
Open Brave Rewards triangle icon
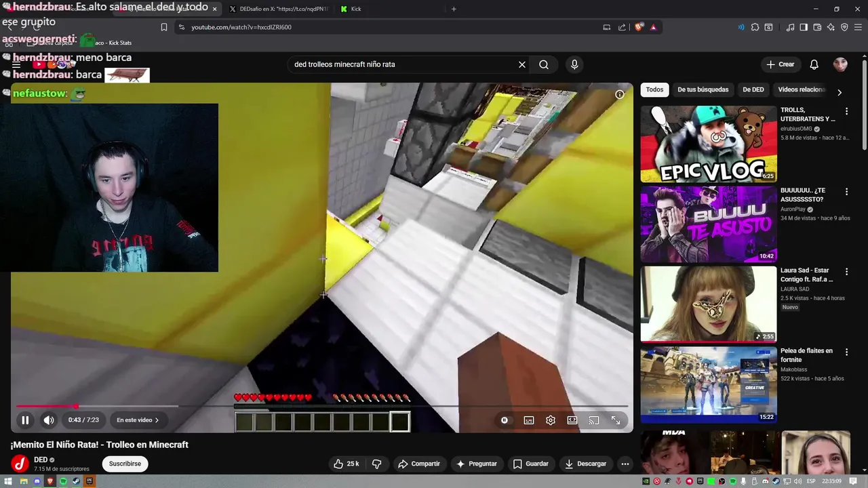point(653,27)
